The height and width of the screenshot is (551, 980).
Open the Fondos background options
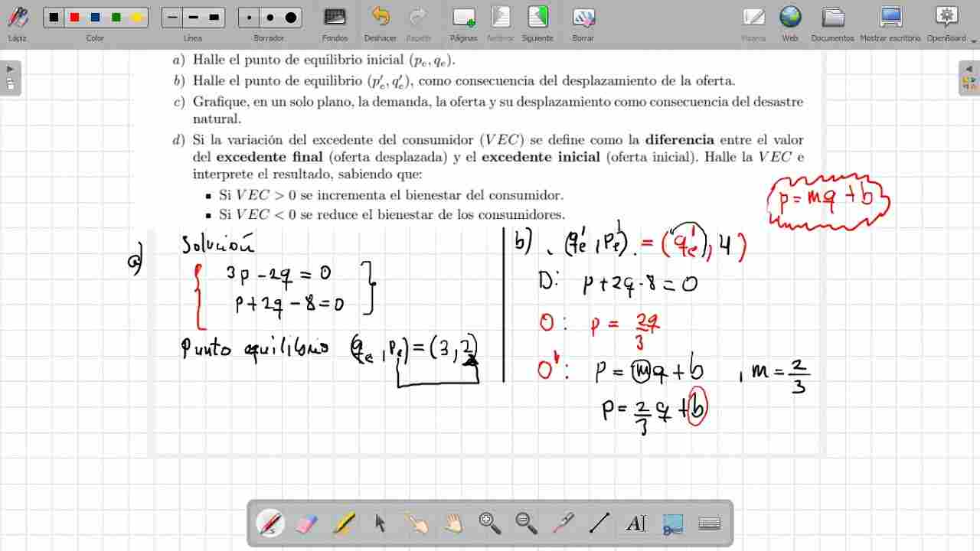[x=335, y=23]
